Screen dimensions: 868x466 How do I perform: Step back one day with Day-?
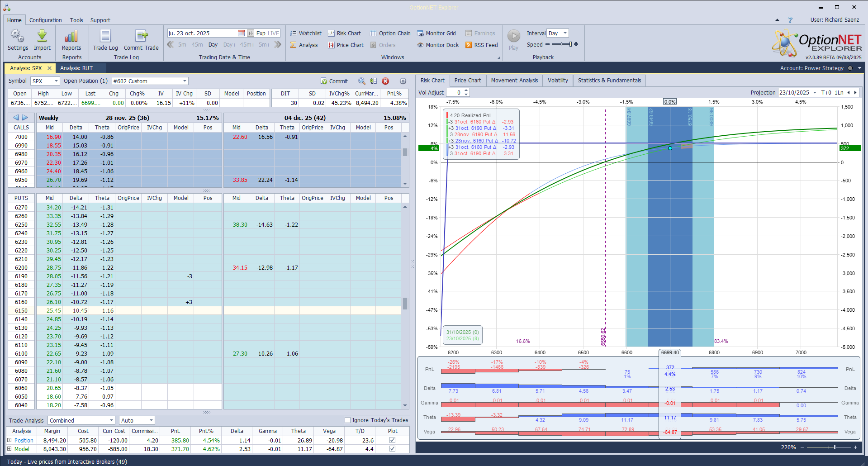coord(214,45)
